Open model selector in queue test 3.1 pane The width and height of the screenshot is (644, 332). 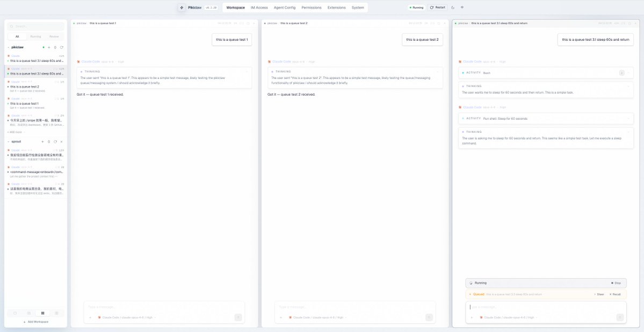coord(509,317)
